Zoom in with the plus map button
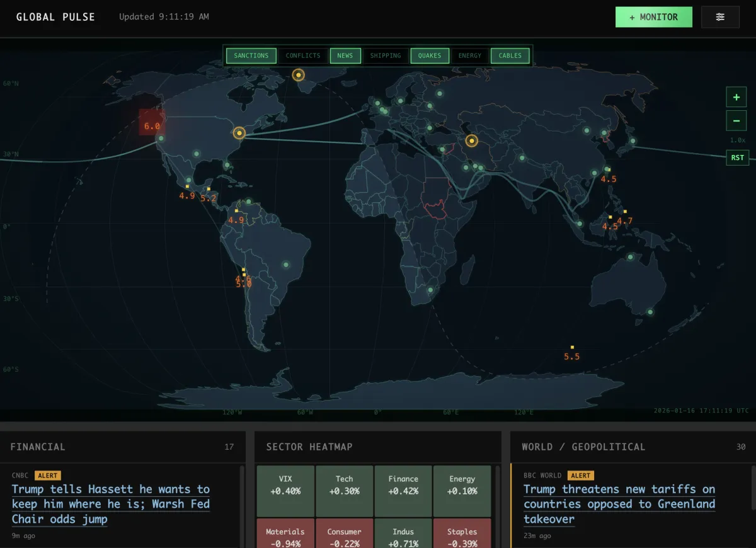The image size is (756, 548). 736,98
